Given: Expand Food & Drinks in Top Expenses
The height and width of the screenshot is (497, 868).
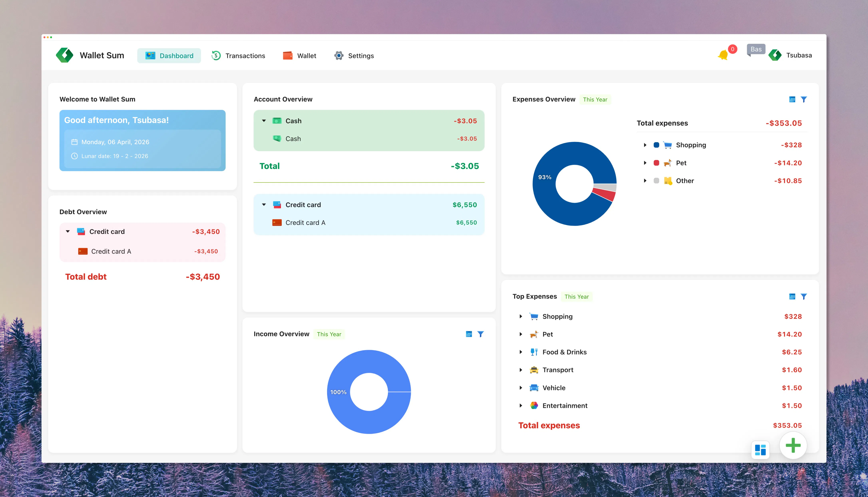Looking at the screenshot, I should pyautogui.click(x=521, y=352).
